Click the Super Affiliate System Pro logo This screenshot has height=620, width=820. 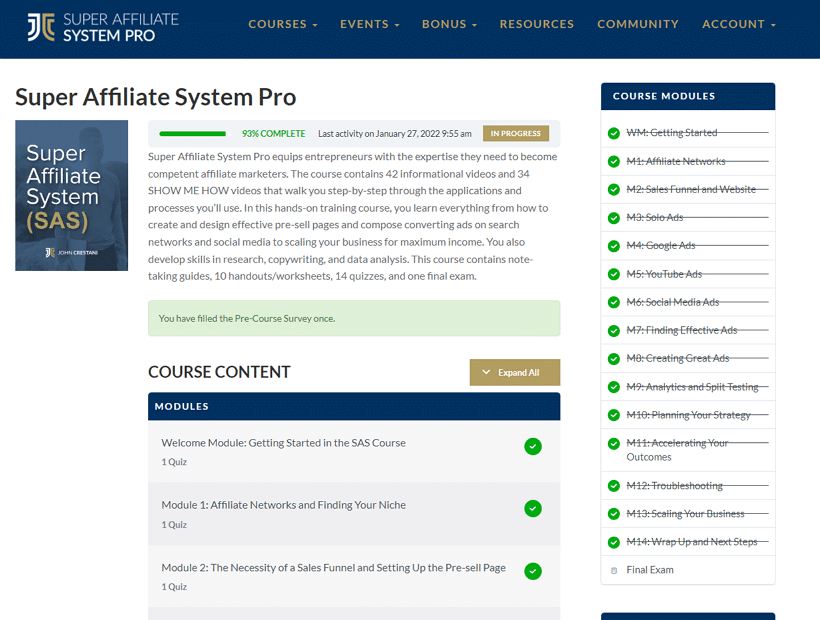point(103,27)
